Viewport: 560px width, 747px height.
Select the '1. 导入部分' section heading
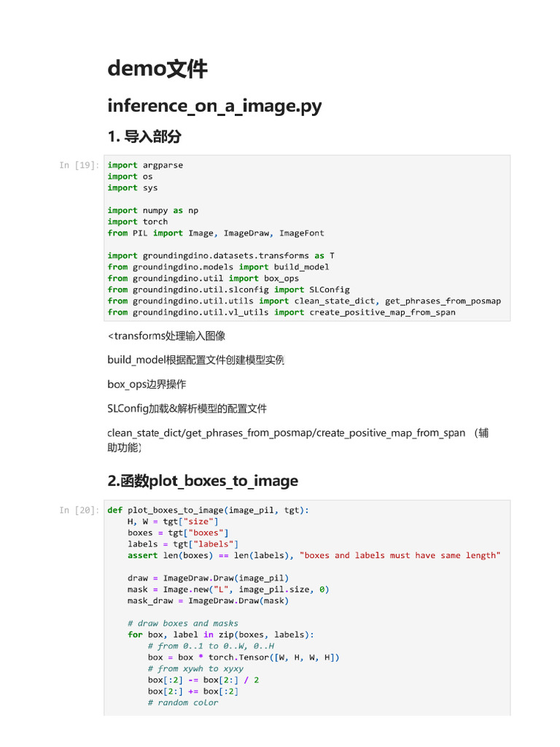tap(144, 136)
